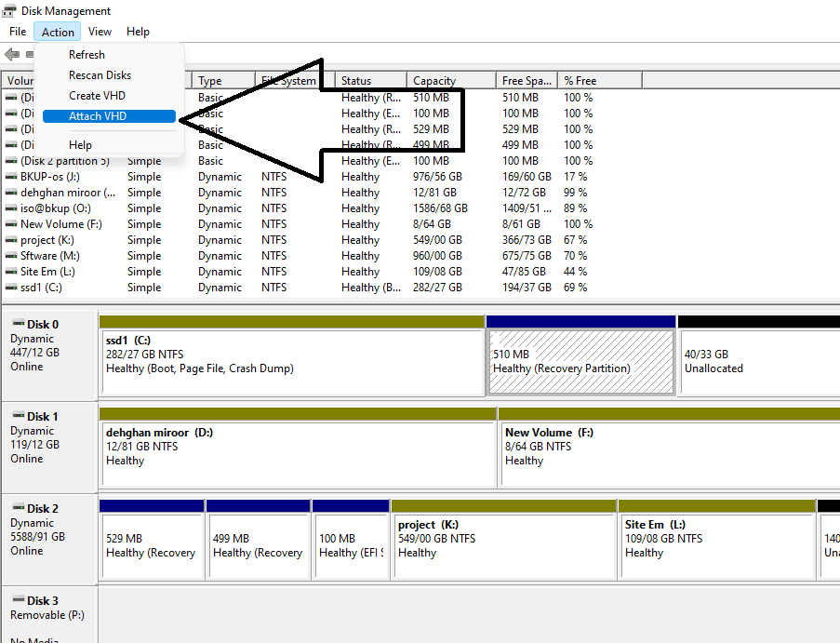Select the Disk 1 drive icon

click(17, 416)
